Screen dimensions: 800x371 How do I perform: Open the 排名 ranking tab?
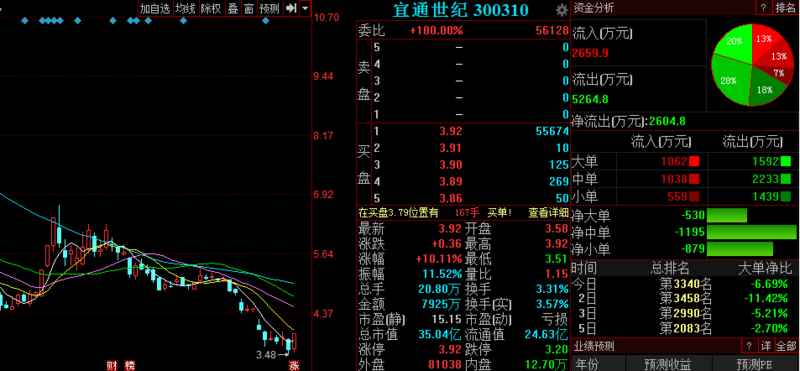[786, 7]
